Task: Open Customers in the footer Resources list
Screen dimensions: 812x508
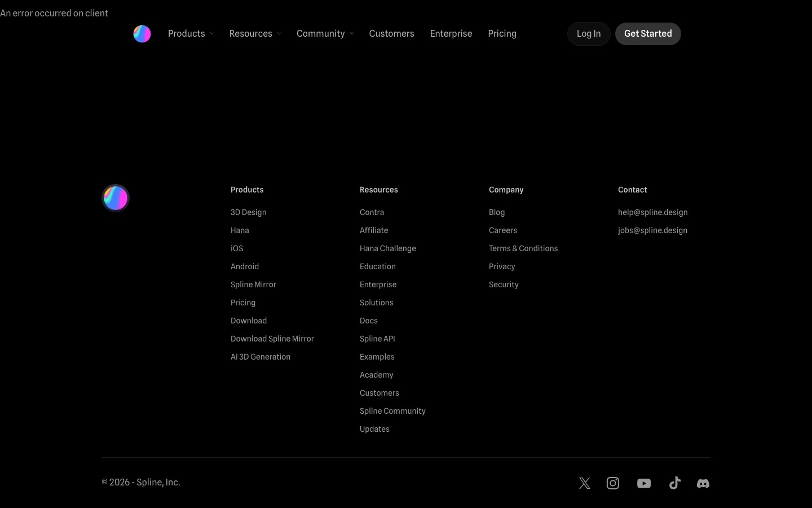Action: [379, 393]
